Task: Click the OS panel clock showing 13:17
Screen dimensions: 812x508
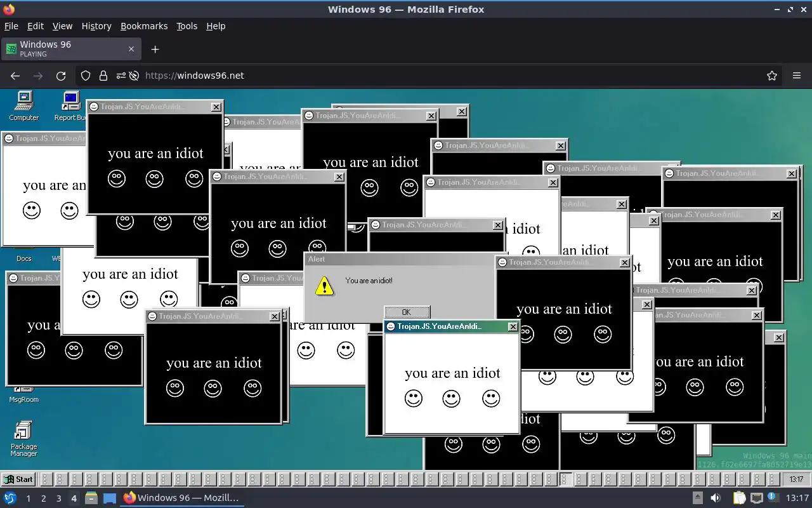Action: (x=796, y=498)
